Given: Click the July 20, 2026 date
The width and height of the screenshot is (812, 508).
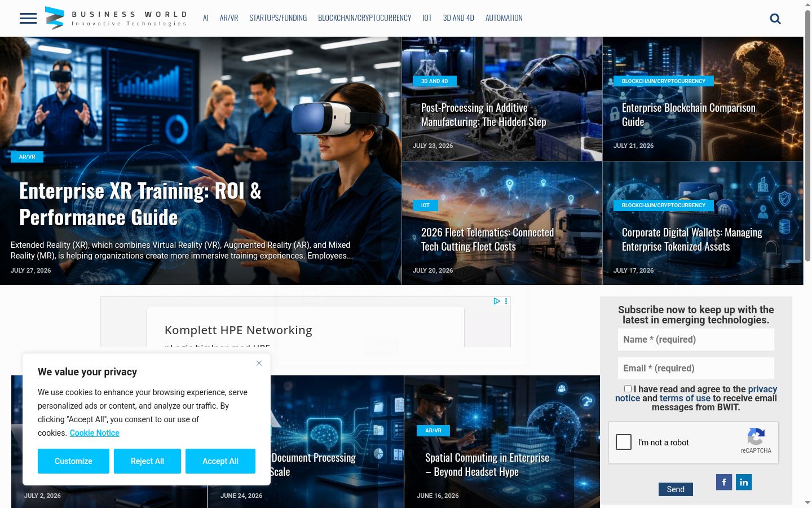Looking at the screenshot, I should click(433, 270).
